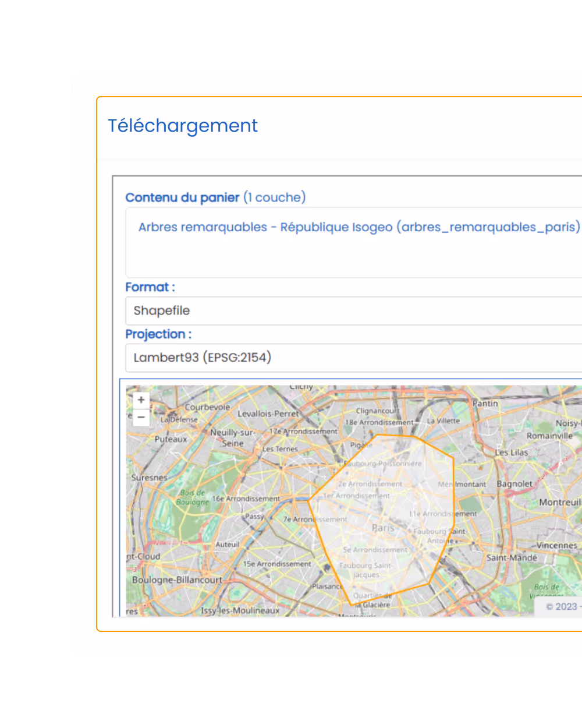Click the plus icon on the map
The image size is (582, 728).
[140, 400]
